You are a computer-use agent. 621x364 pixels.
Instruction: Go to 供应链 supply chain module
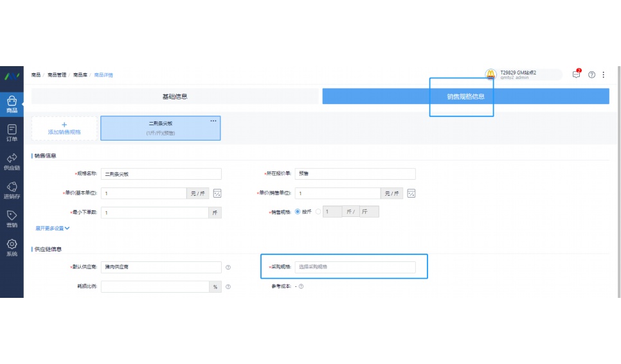[12, 161]
